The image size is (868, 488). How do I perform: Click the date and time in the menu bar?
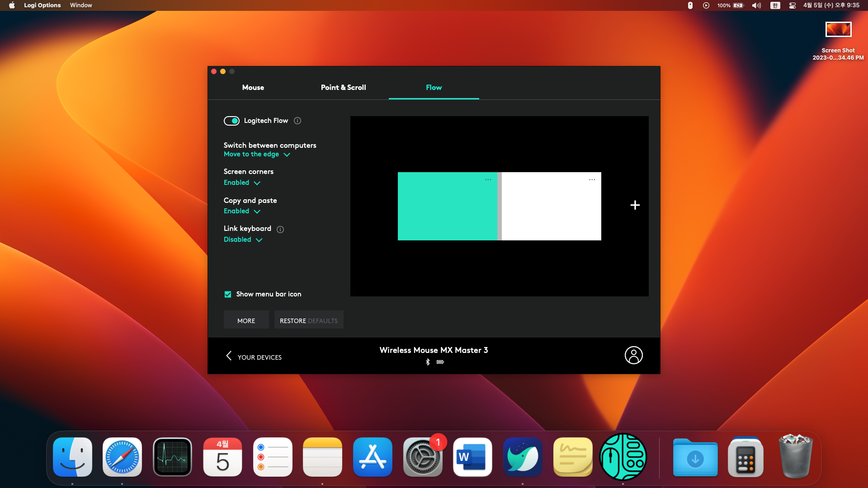[831, 5]
